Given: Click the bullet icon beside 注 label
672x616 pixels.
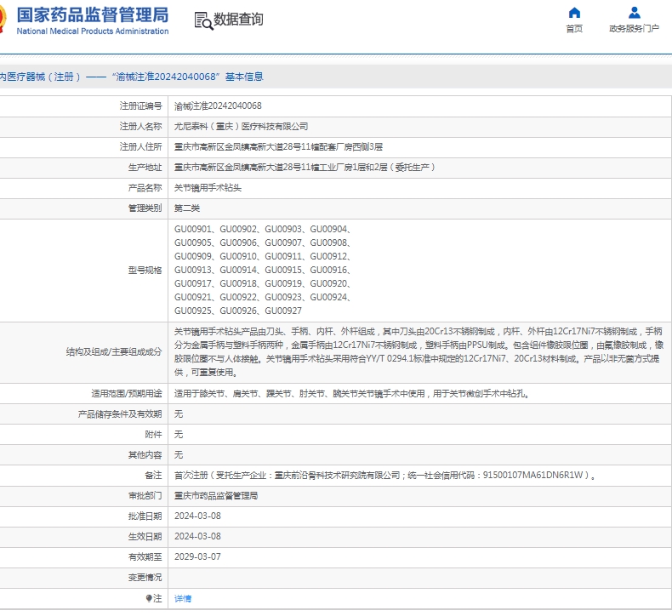Looking at the screenshot, I should pyautogui.click(x=148, y=598).
